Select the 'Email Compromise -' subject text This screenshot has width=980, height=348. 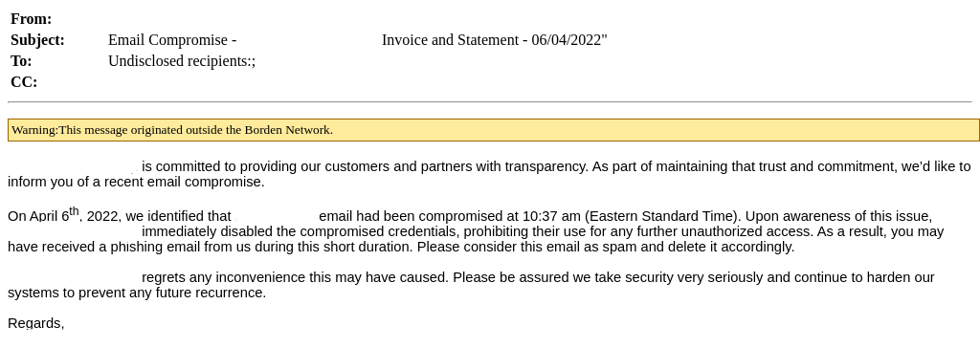coord(172,40)
